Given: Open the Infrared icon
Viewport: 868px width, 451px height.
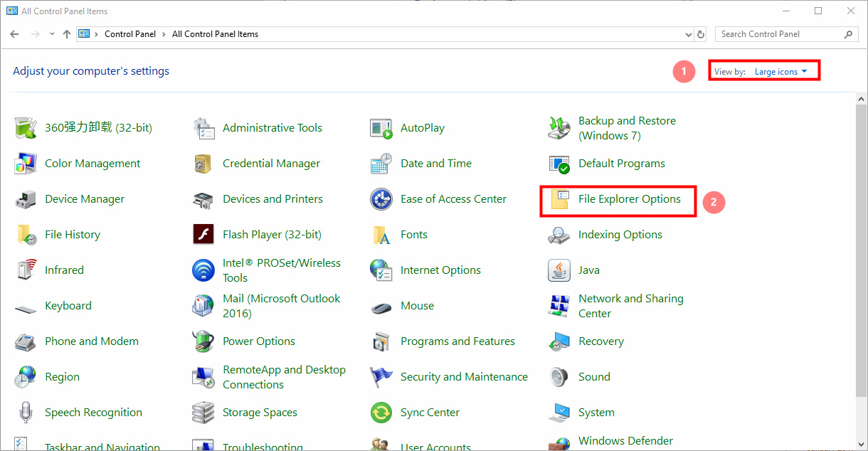Looking at the screenshot, I should 26,270.
